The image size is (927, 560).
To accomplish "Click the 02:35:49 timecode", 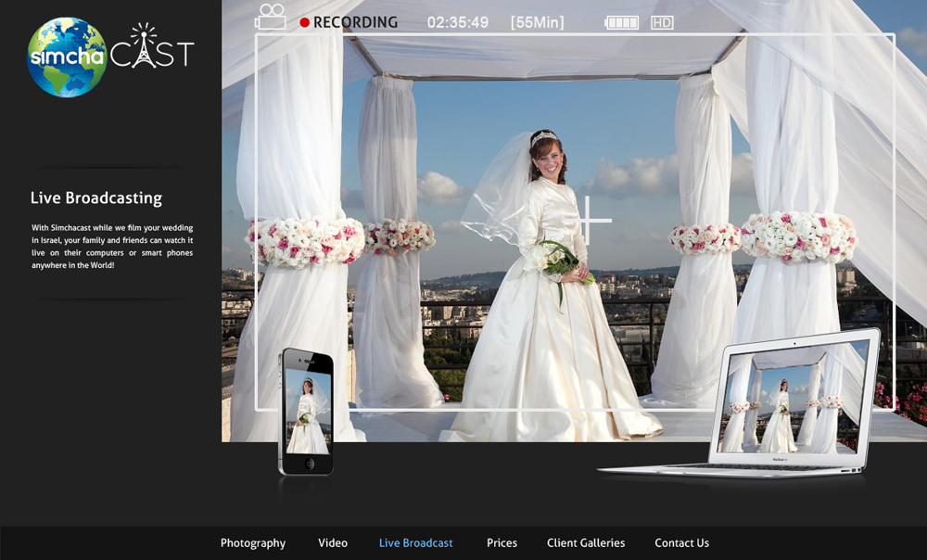I will [458, 22].
